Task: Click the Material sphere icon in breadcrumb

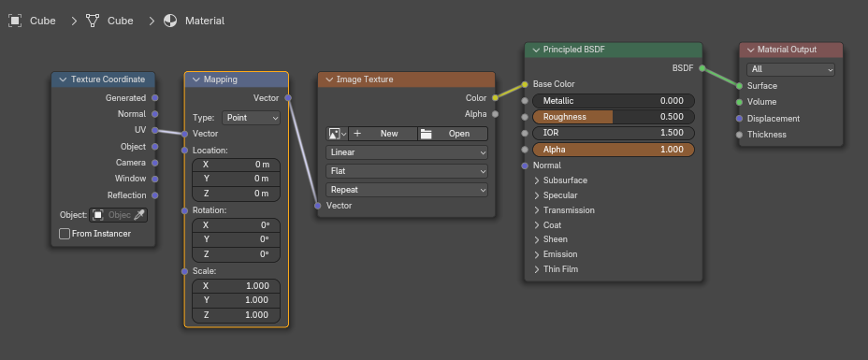Action: pyautogui.click(x=170, y=21)
